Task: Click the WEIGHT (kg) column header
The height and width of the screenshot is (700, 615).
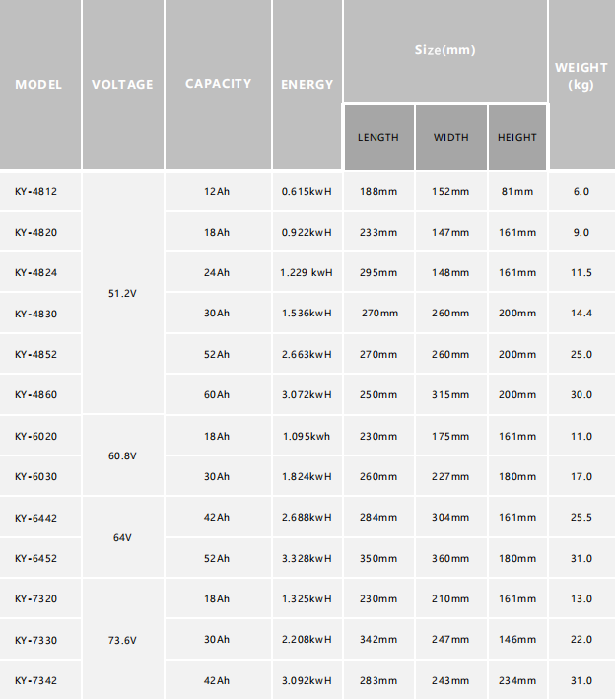Action: coord(581,76)
